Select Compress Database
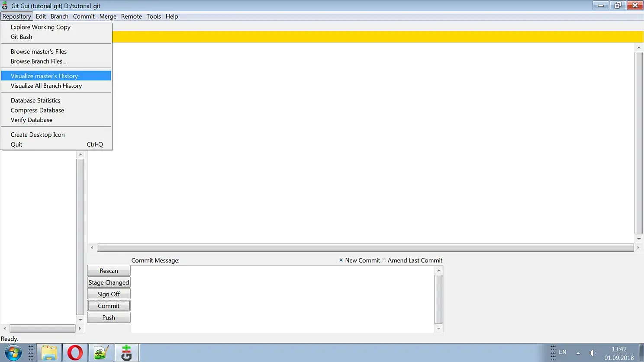644x362 pixels. [x=56, y=110]
